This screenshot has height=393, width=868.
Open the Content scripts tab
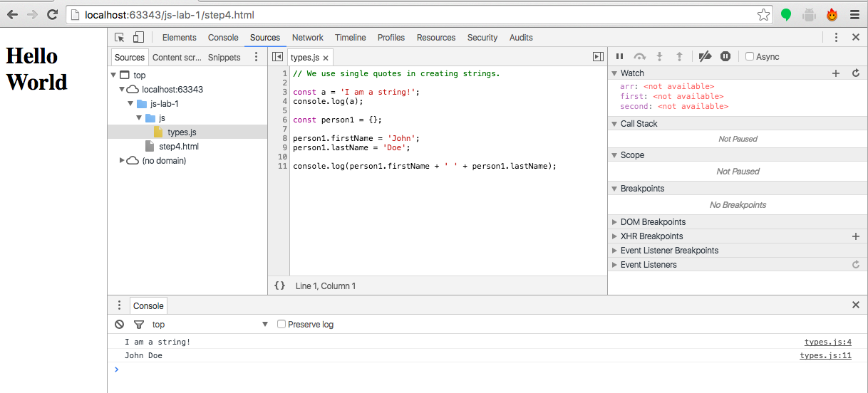tap(177, 58)
